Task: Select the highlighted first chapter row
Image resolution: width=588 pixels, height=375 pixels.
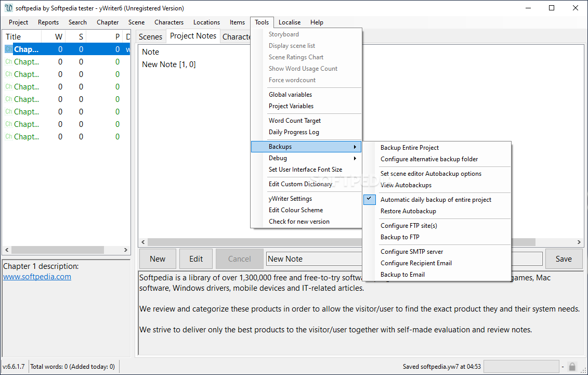Action: coord(67,49)
